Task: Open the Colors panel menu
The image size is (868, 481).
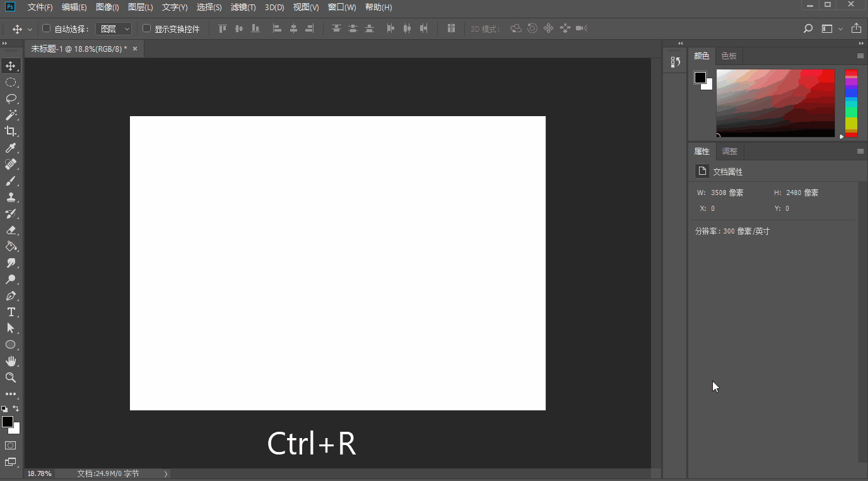Action: coord(860,56)
